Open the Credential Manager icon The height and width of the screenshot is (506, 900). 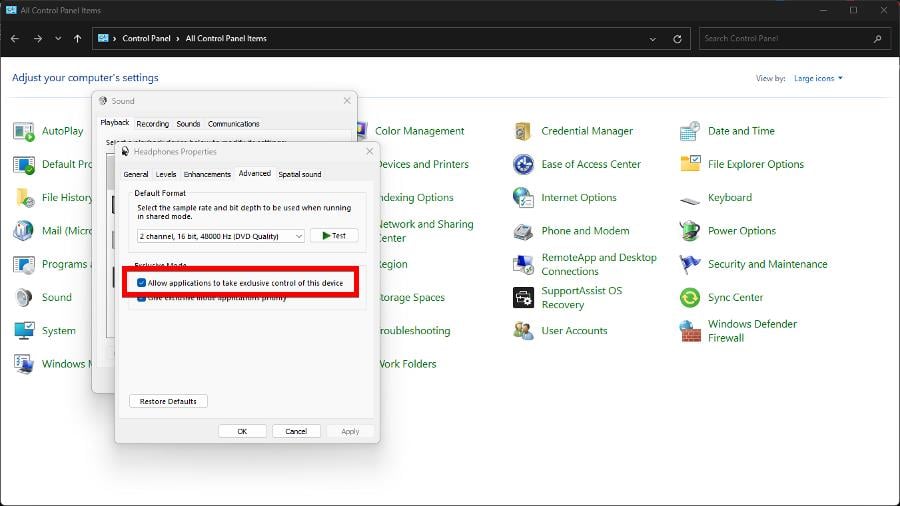[x=523, y=131]
